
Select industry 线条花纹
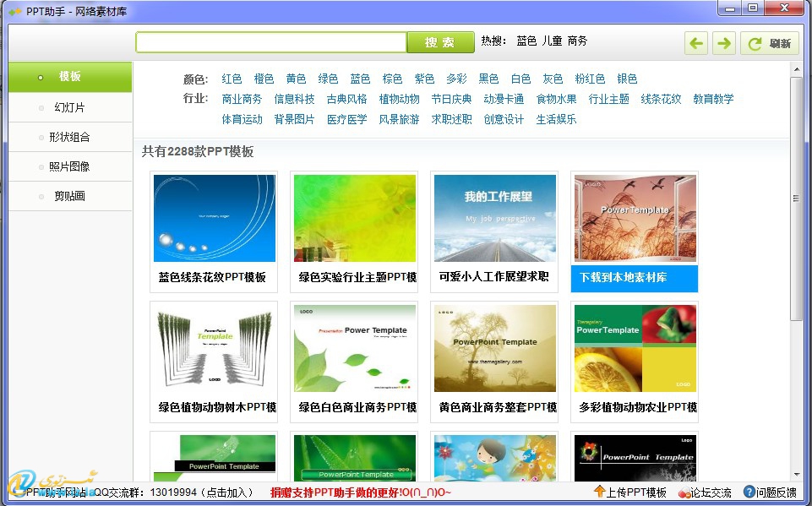coord(661,99)
